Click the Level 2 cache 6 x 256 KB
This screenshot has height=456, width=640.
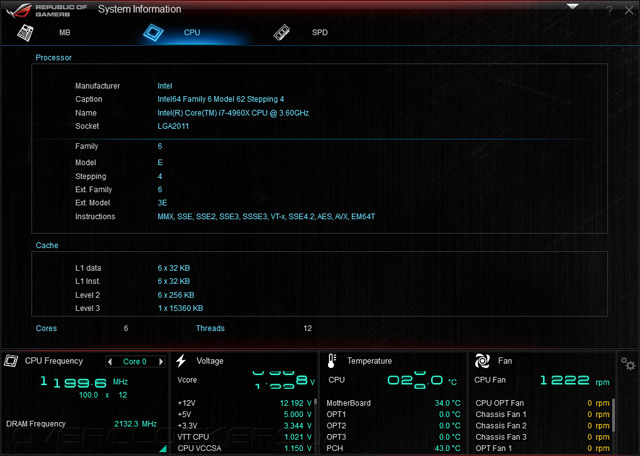click(x=176, y=295)
